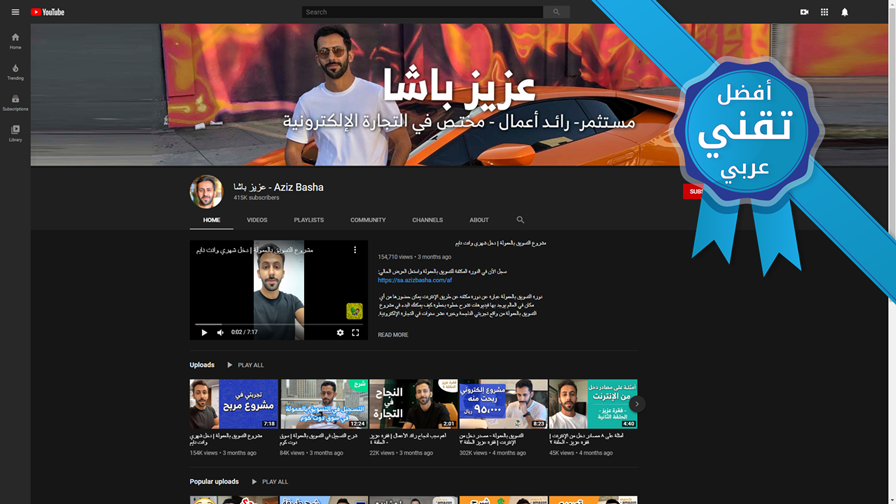896x504 pixels.
Task: Play all Popular uploads videos
Action: tap(270, 482)
